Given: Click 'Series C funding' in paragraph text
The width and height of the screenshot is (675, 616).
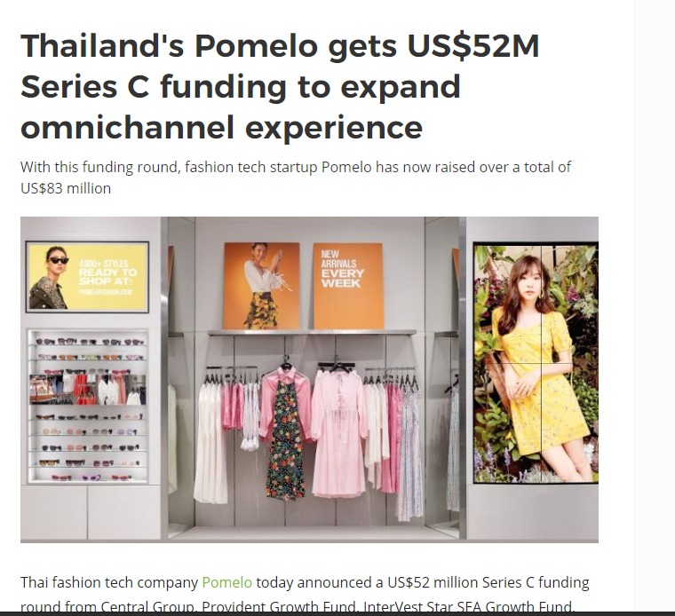Looking at the screenshot, I should pyautogui.click(x=536, y=582).
